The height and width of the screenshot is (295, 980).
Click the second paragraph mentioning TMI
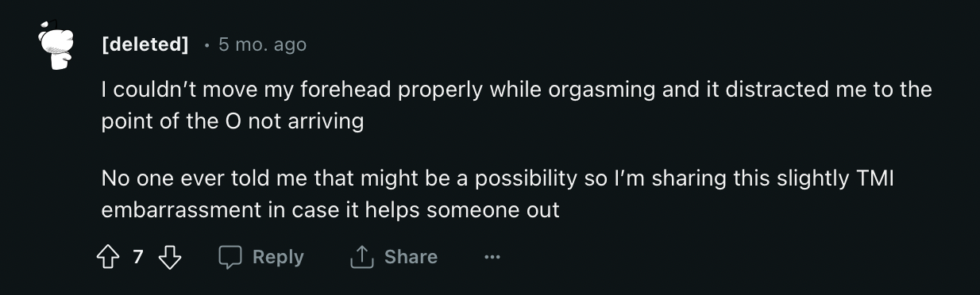[x=498, y=194]
